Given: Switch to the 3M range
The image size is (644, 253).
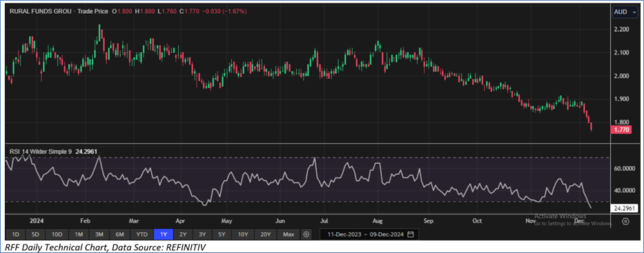Looking at the screenshot, I should 99,234.
